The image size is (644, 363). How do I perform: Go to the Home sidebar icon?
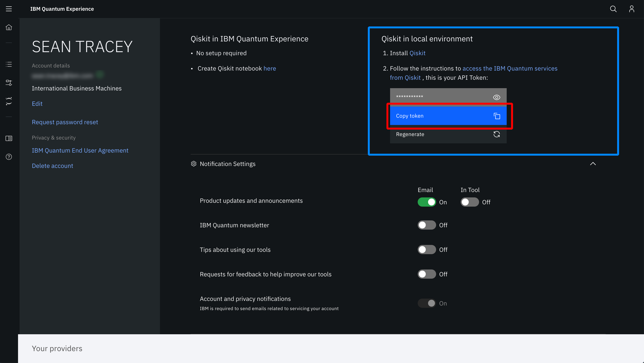tap(9, 27)
